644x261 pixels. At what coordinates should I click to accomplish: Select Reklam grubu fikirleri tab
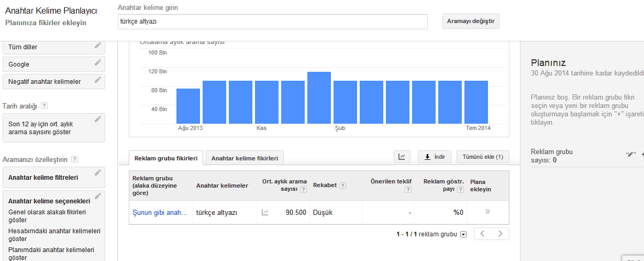[x=166, y=158]
